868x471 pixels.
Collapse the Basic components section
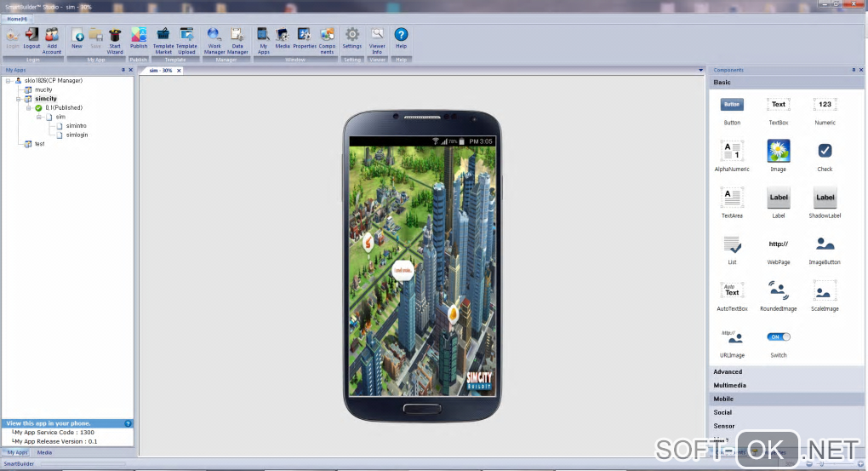(786, 82)
